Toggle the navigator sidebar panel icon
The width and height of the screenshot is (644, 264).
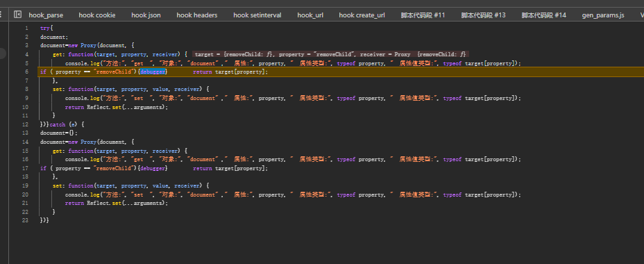(x=17, y=15)
